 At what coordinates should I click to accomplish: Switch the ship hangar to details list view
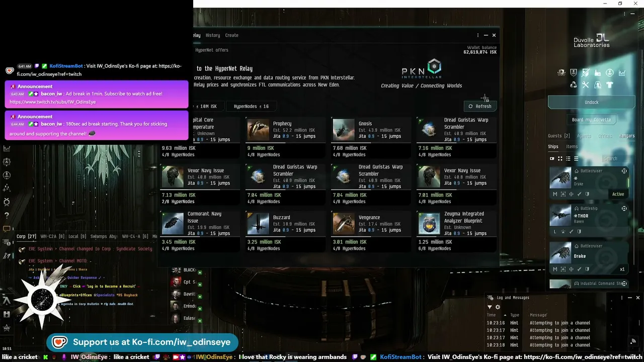pos(568,159)
